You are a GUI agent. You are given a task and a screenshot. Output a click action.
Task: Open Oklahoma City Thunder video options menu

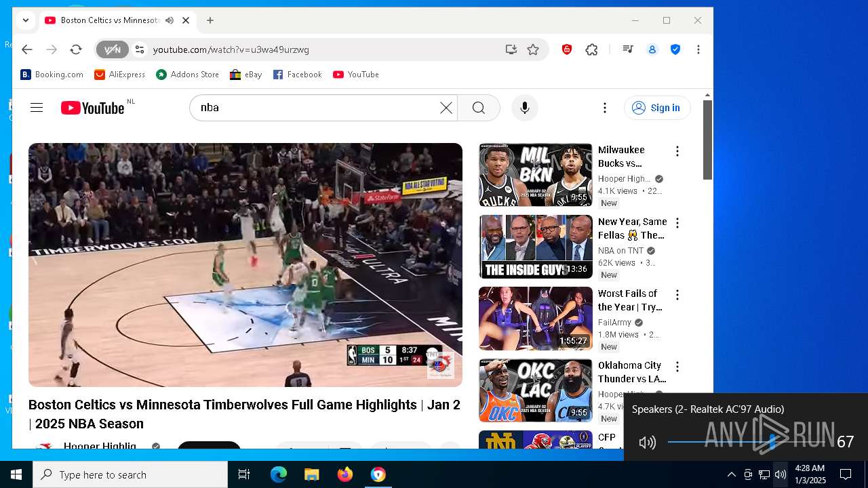(x=677, y=367)
